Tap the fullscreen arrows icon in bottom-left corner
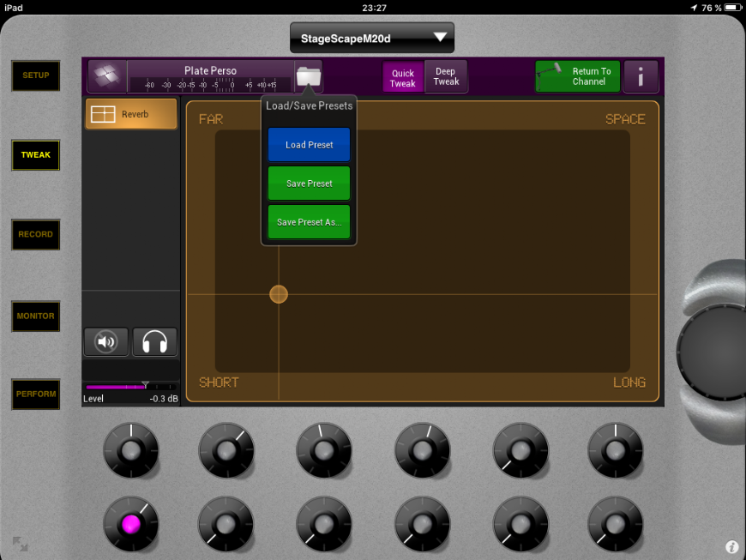 (x=19, y=544)
